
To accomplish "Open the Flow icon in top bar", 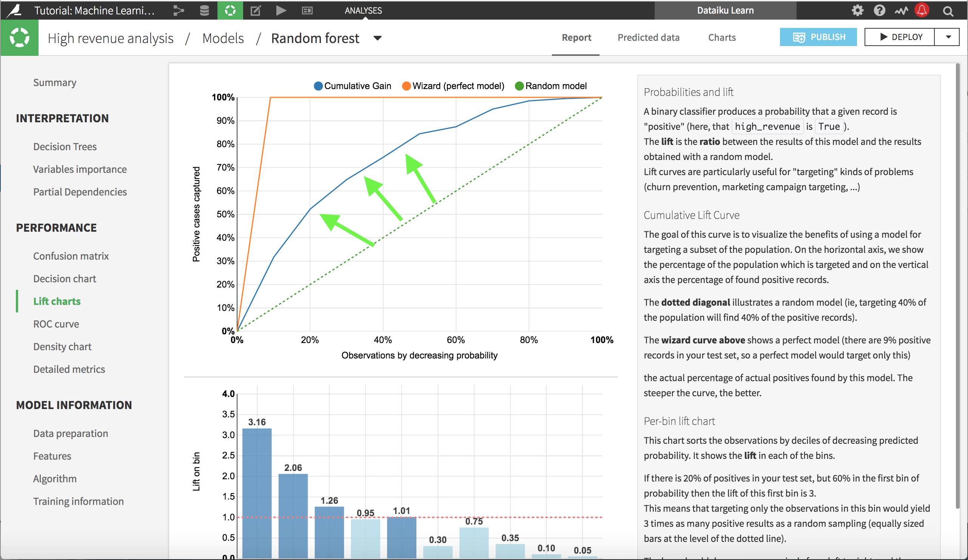I will click(x=179, y=10).
